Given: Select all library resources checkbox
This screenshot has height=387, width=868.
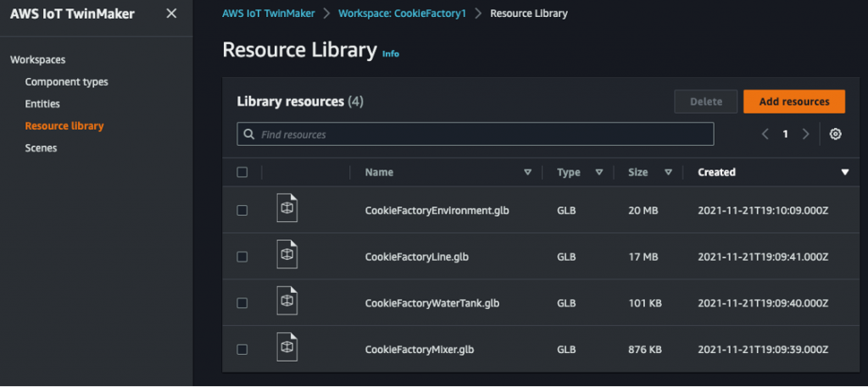Looking at the screenshot, I should 242,173.
